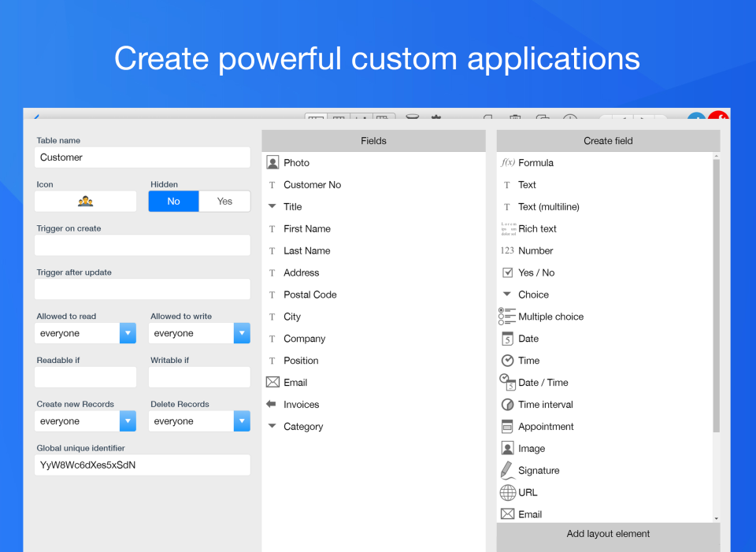Click the Fields panel header
Viewport: 756px width, 552px height.
point(373,141)
